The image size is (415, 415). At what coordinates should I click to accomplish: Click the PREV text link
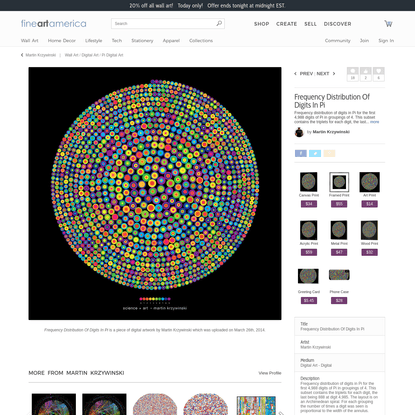306,74
